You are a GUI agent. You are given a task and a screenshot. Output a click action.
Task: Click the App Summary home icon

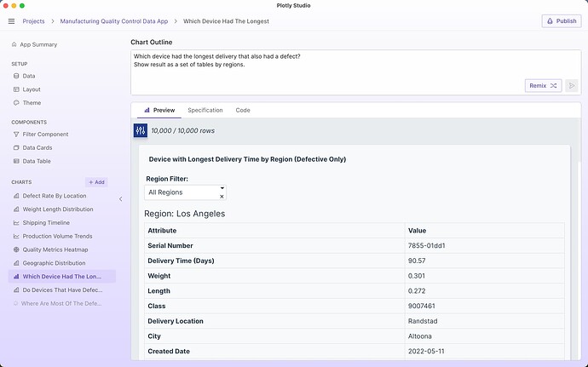pyautogui.click(x=14, y=44)
